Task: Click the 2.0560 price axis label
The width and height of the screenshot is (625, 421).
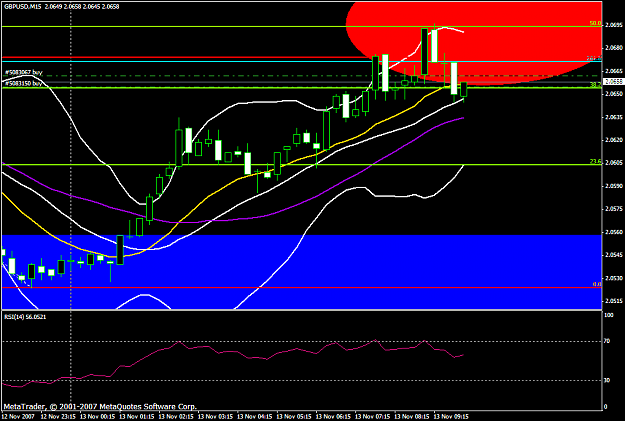Action: (x=613, y=232)
